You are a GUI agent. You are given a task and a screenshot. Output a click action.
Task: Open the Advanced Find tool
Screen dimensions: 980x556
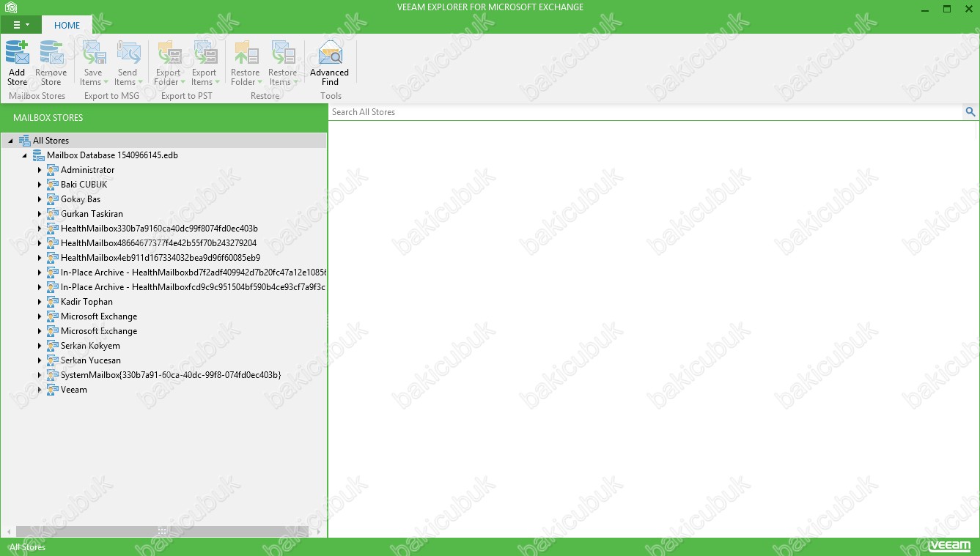pos(329,63)
